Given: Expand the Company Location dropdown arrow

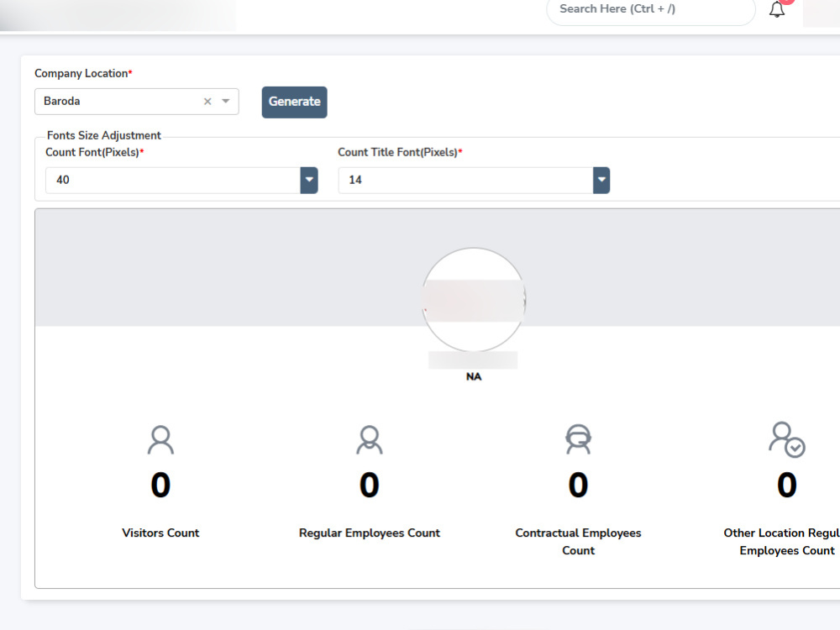Looking at the screenshot, I should point(225,102).
